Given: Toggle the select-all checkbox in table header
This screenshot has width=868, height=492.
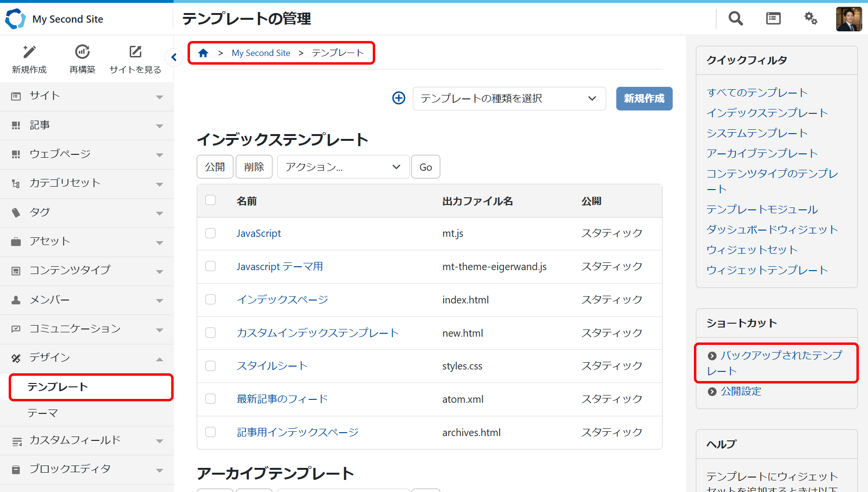Looking at the screenshot, I should pyautogui.click(x=211, y=200).
